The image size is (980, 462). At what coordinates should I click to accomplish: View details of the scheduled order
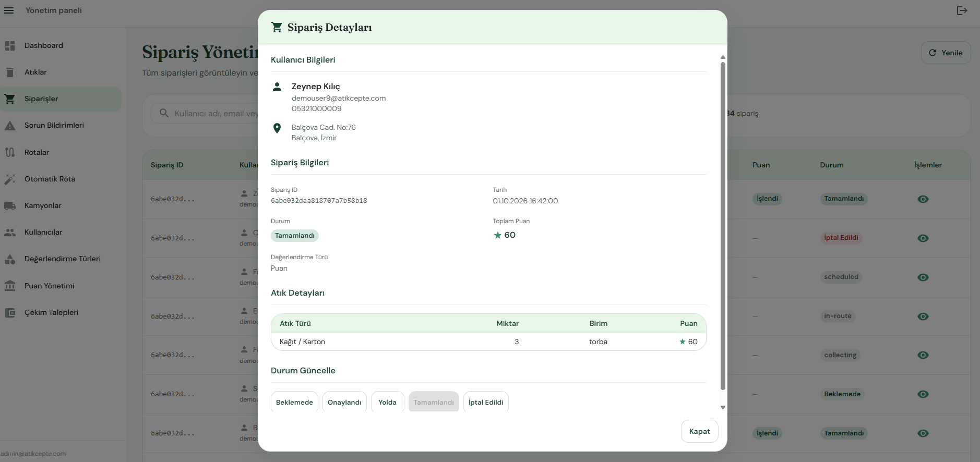click(923, 277)
